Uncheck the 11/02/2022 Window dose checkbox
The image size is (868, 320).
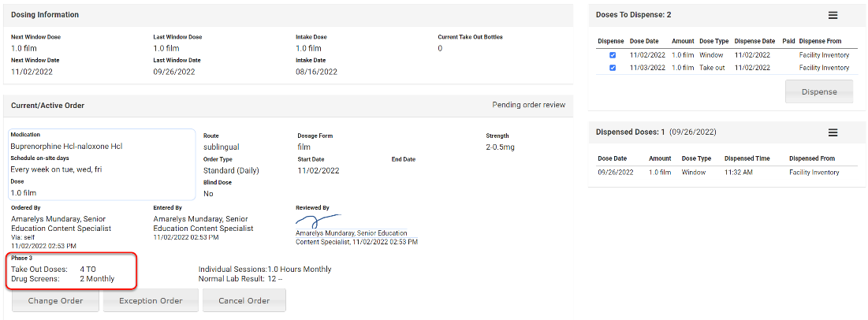coord(613,55)
